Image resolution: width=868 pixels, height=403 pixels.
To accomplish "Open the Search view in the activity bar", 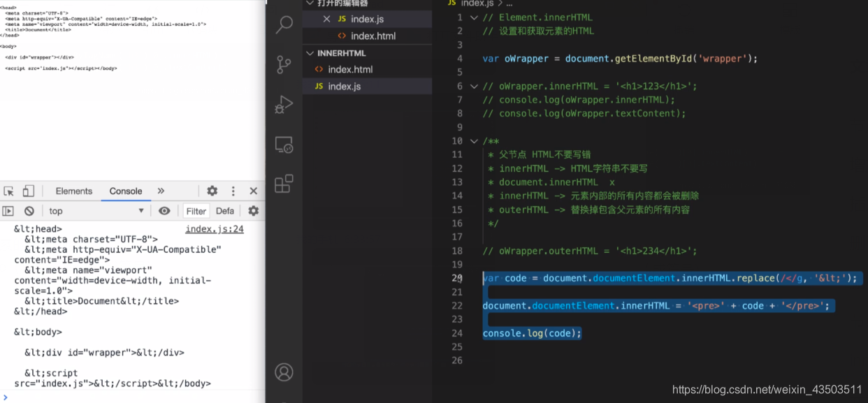I will pyautogui.click(x=284, y=25).
